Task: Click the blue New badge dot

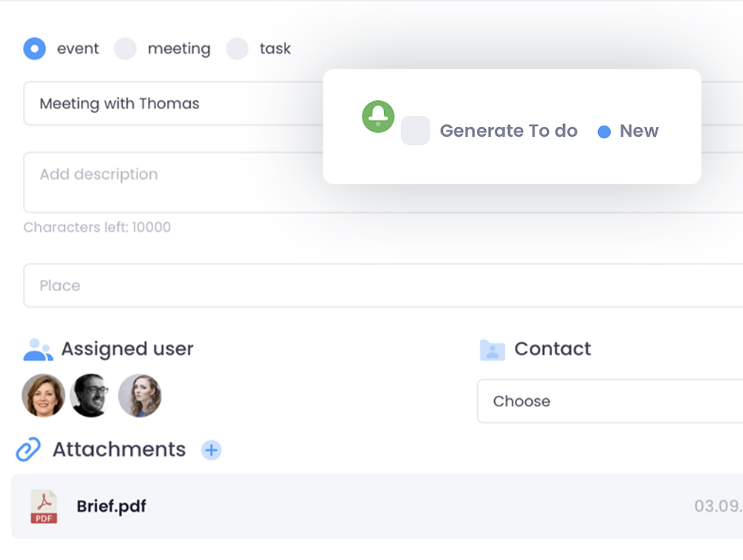Action: (x=603, y=131)
